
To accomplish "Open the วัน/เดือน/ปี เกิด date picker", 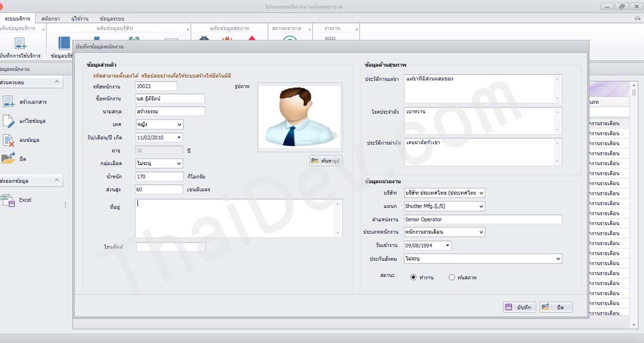I will [x=179, y=138].
